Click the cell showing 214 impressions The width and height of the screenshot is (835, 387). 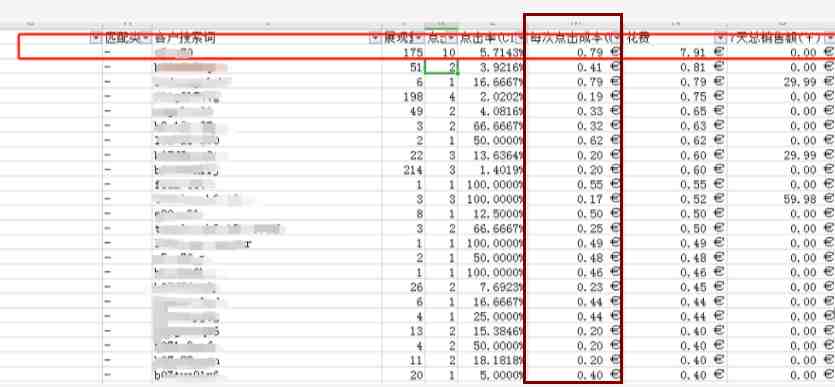coord(403,170)
